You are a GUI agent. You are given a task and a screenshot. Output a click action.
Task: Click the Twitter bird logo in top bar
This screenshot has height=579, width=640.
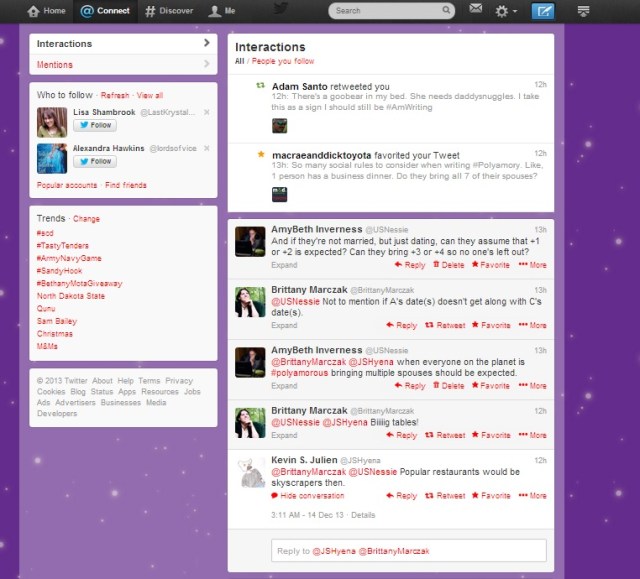click(280, 8)
